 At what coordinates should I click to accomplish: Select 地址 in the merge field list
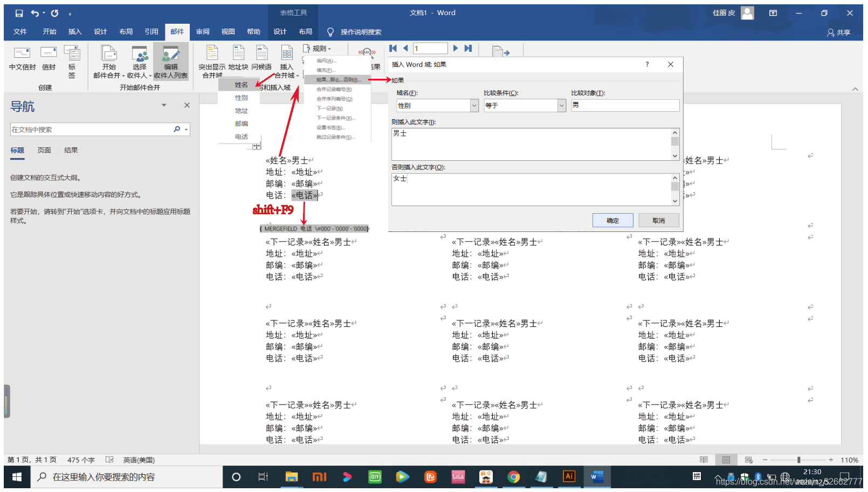241,111
